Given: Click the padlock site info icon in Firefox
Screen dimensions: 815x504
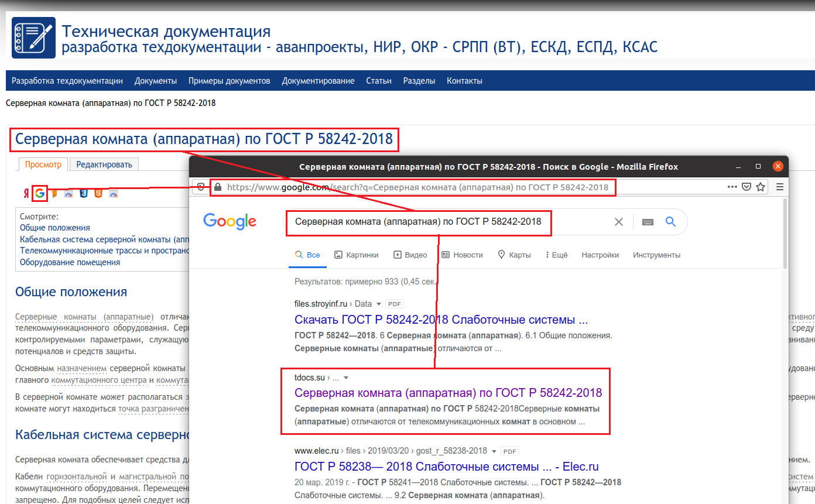Looking at the screenshot, I should [x=218, y=187].
